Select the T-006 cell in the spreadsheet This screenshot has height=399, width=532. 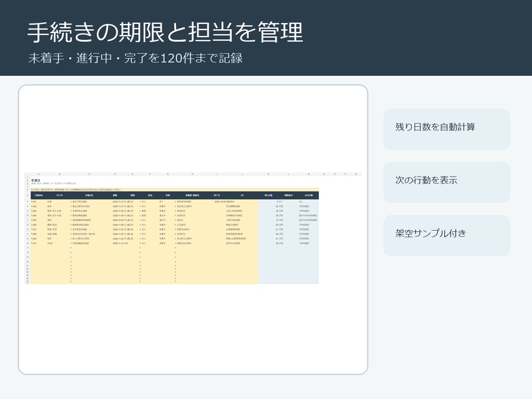[x=34, y=225]
